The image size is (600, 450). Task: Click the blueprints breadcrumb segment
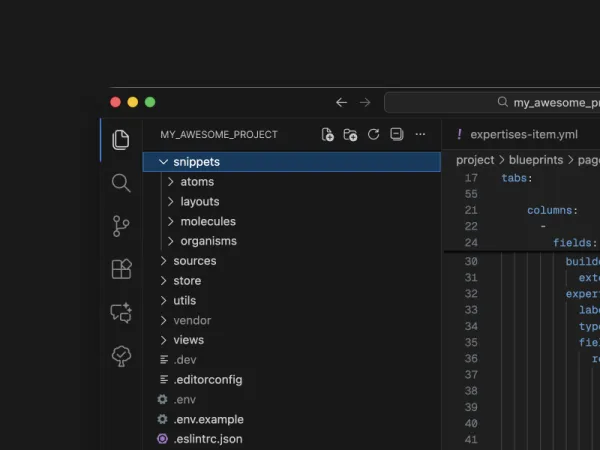[x=536, y=160]
